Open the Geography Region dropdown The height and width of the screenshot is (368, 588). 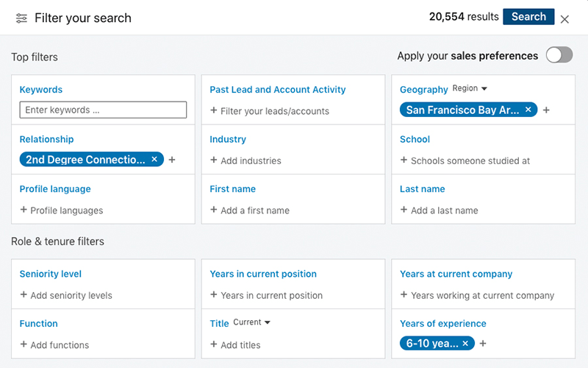coord(470,88)
